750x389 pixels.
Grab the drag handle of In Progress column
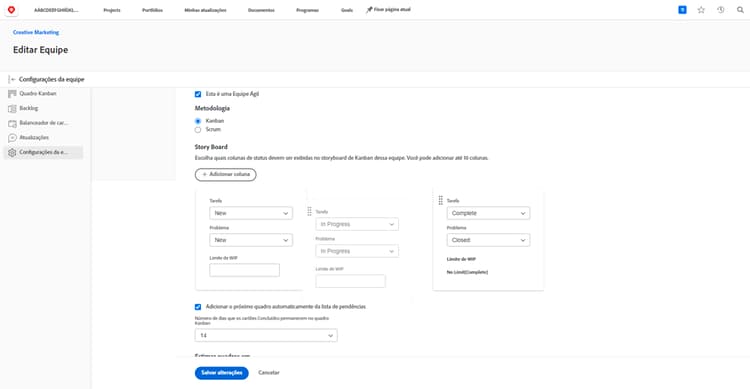(309, 211)
